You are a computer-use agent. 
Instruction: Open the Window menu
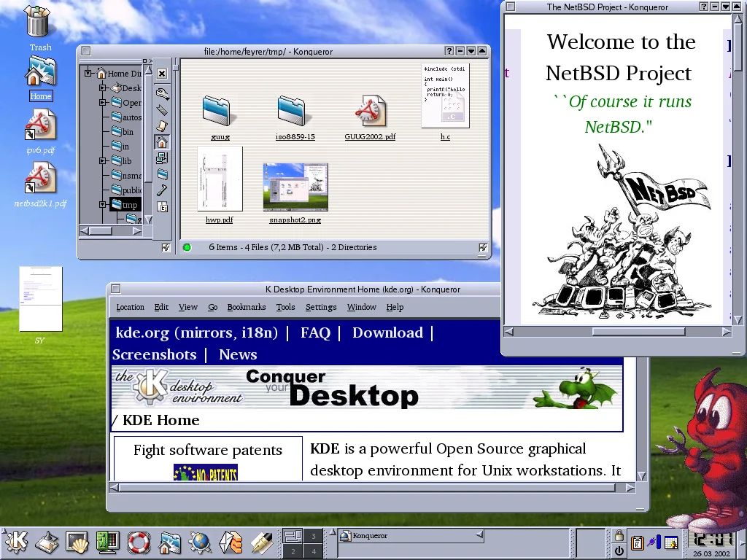[362, 307]
